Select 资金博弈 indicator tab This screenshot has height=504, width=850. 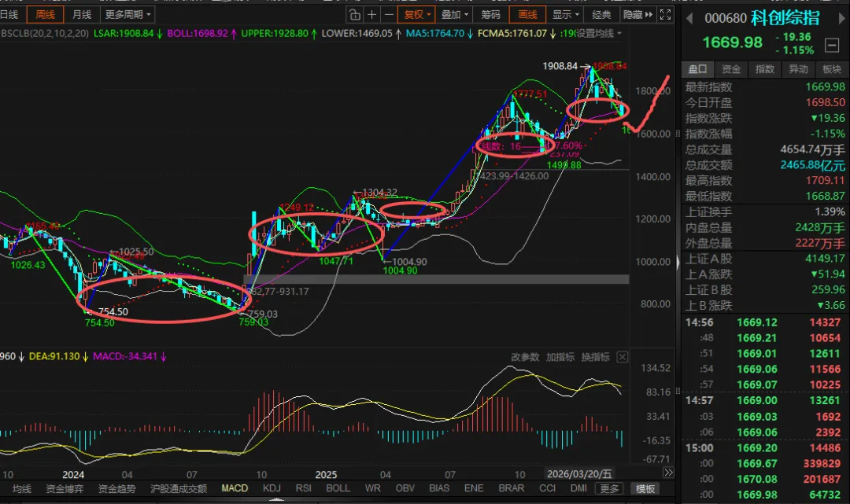tap(65, 488)
